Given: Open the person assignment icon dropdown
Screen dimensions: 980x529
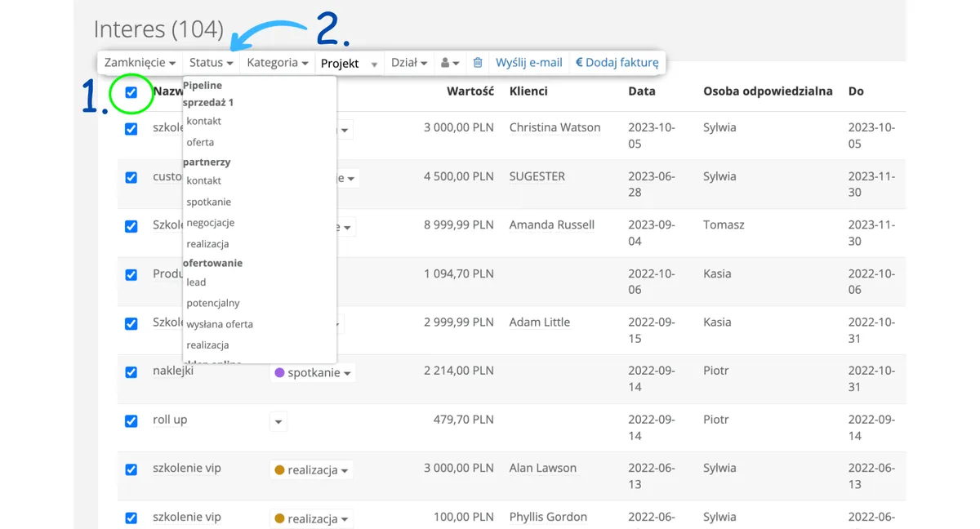Looking at the screenshot, I should click(x=449, y=63).
